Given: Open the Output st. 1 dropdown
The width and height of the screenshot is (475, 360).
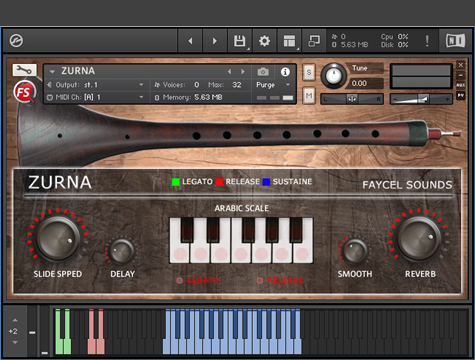Looking at the screenshot, I should coord(96,85).
